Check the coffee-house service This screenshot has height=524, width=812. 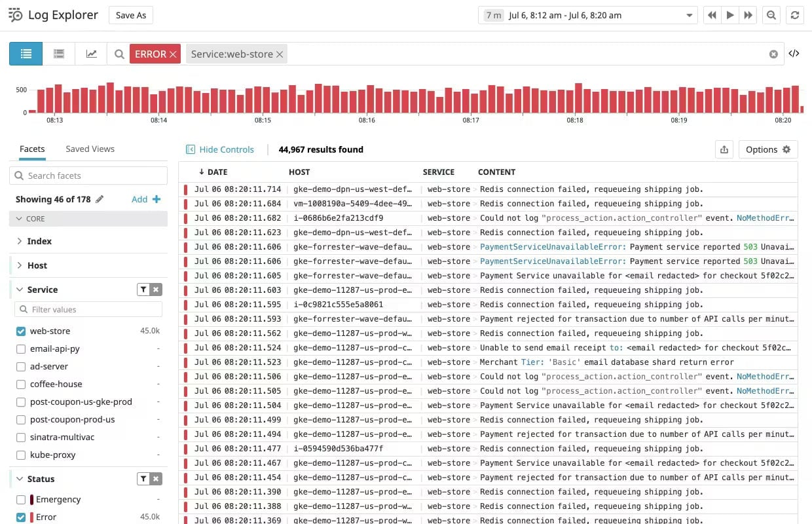(x=21, y=384)
